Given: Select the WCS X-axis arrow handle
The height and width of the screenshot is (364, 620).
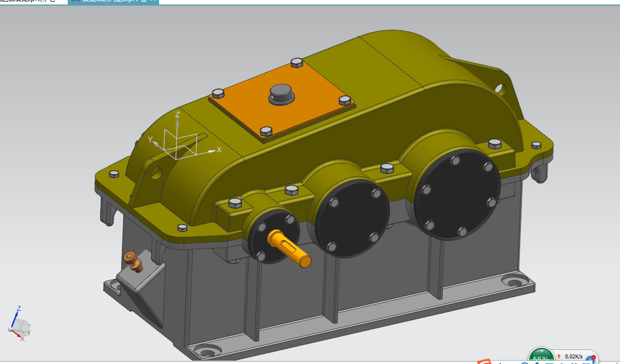Looking at the screenshot, I should [x=212, y=151].
